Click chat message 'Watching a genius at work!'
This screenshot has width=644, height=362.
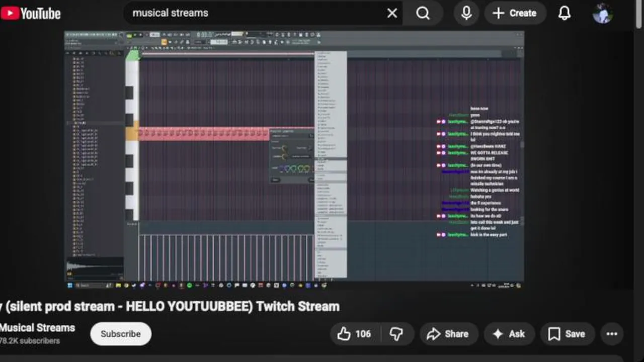[x=495, y=190]
